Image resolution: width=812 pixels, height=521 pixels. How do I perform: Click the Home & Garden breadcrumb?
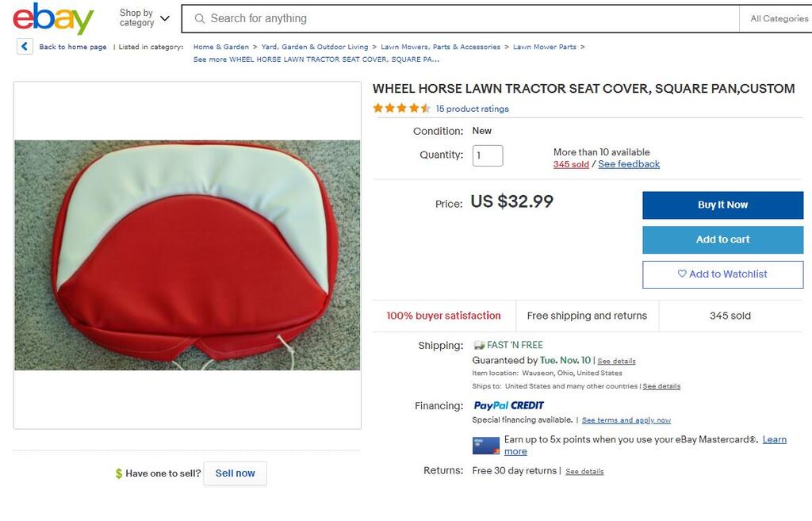pyautogui.click(x=221, y=47)
